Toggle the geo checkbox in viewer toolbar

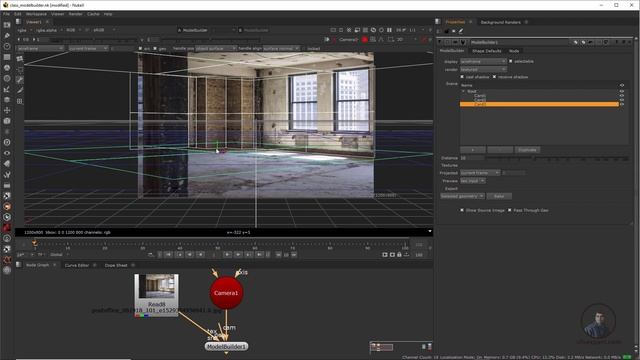point(155,49)
